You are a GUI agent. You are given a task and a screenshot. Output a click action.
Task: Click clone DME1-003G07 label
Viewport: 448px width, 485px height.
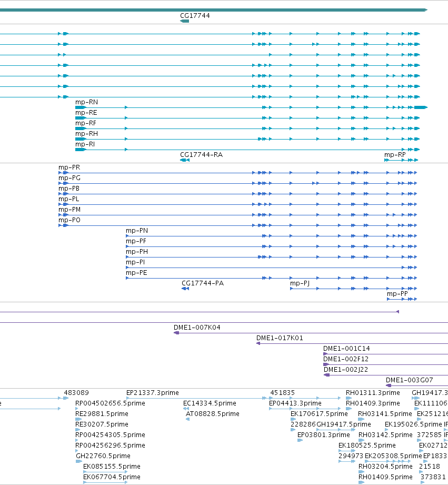[410, 380]
